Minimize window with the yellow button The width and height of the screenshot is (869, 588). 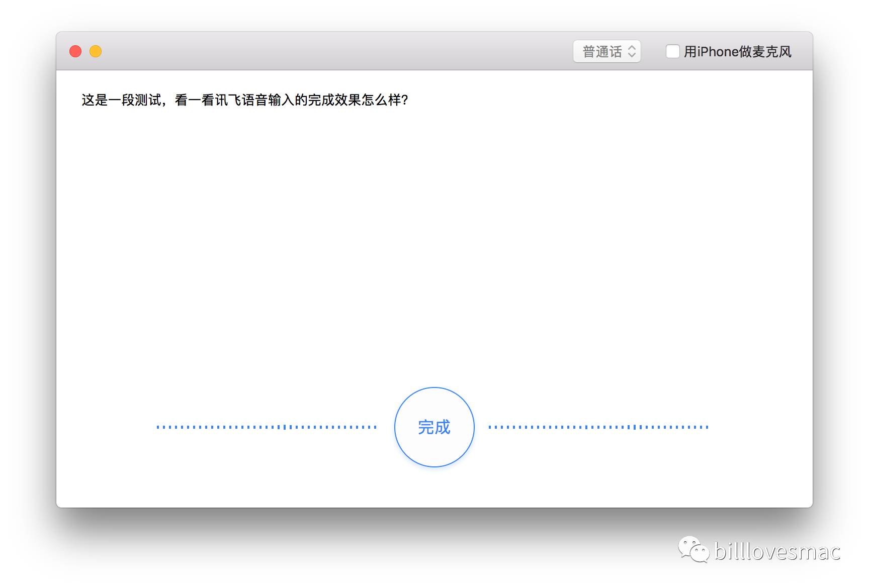[96, 51]
